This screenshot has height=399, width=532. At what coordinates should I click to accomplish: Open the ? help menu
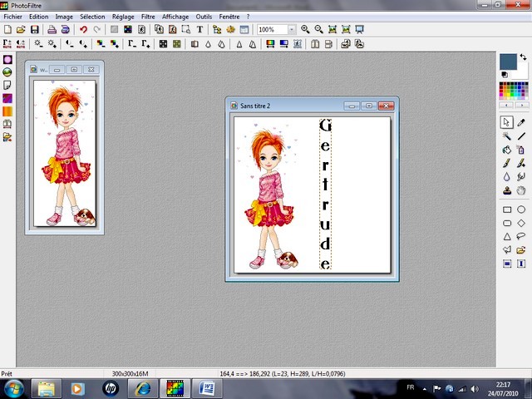[x=248, y=17]
